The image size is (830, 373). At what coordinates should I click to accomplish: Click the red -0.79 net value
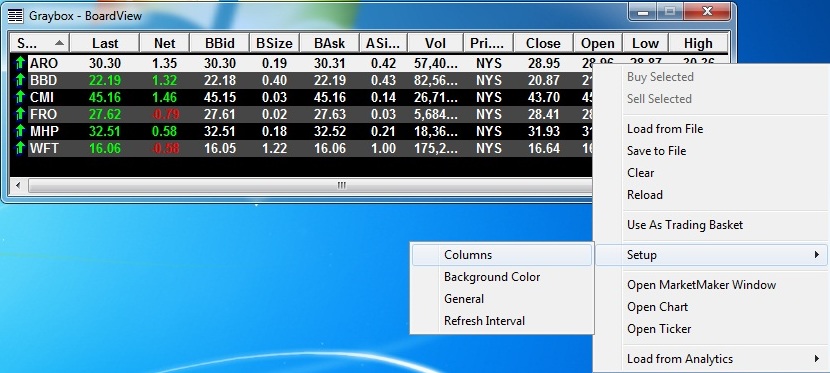165,114
